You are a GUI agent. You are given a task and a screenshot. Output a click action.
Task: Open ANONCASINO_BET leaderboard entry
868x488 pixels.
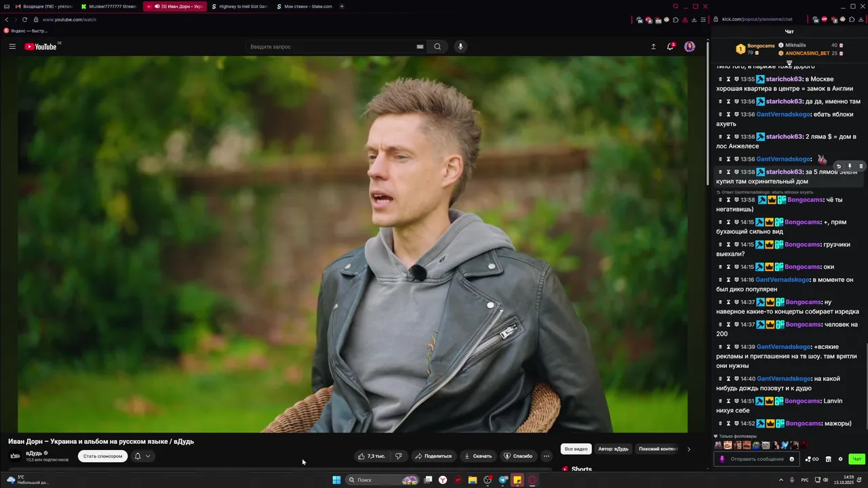pos(811,53)
